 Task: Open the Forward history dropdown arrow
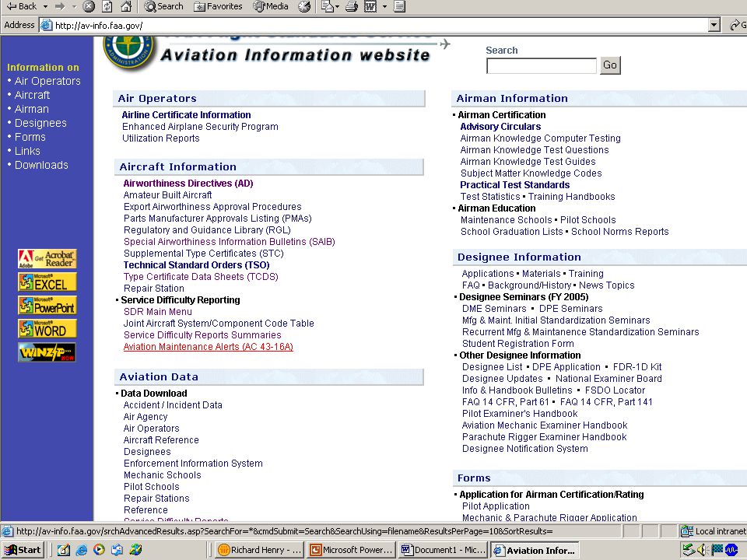click(74, 7)
